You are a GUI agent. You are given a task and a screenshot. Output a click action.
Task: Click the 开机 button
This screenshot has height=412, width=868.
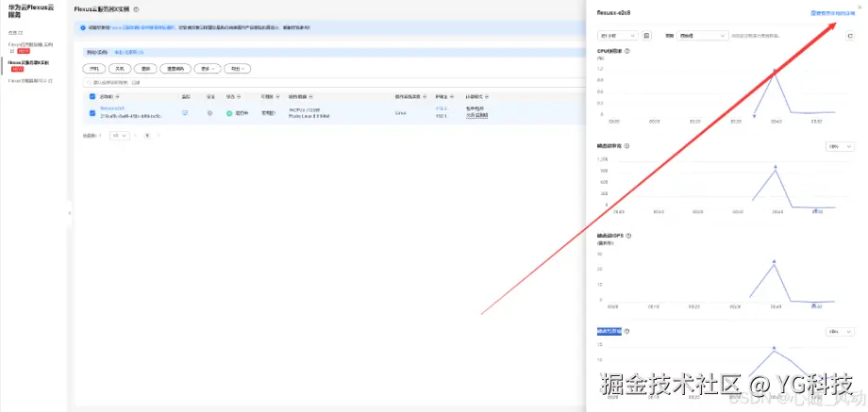coord(93,69)
